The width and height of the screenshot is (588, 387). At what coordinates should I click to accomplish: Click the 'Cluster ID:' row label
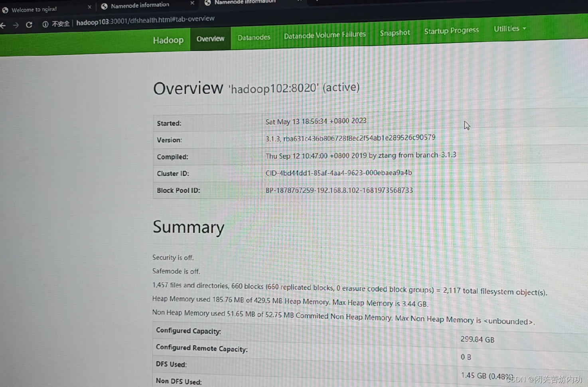pos(173,174)
